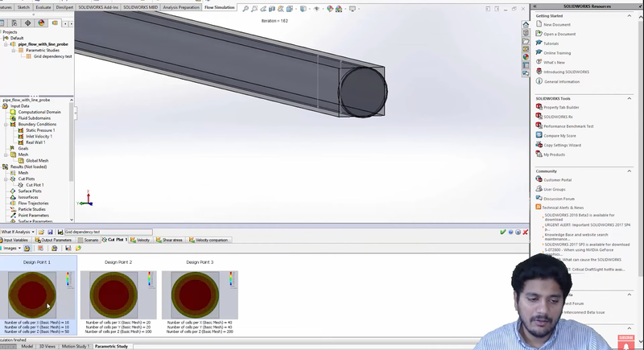Open the Shear stress results tab

(x=169, y=240)
